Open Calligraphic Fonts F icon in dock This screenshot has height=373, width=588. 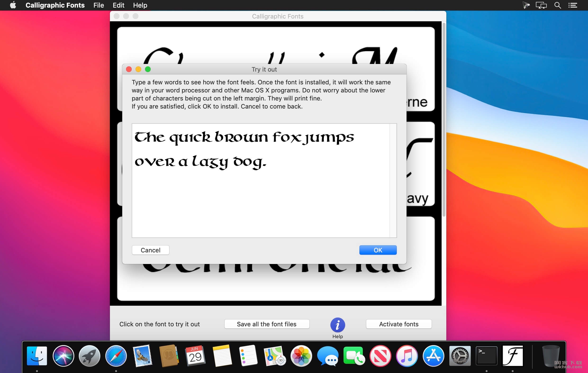(x=513, y=356)
